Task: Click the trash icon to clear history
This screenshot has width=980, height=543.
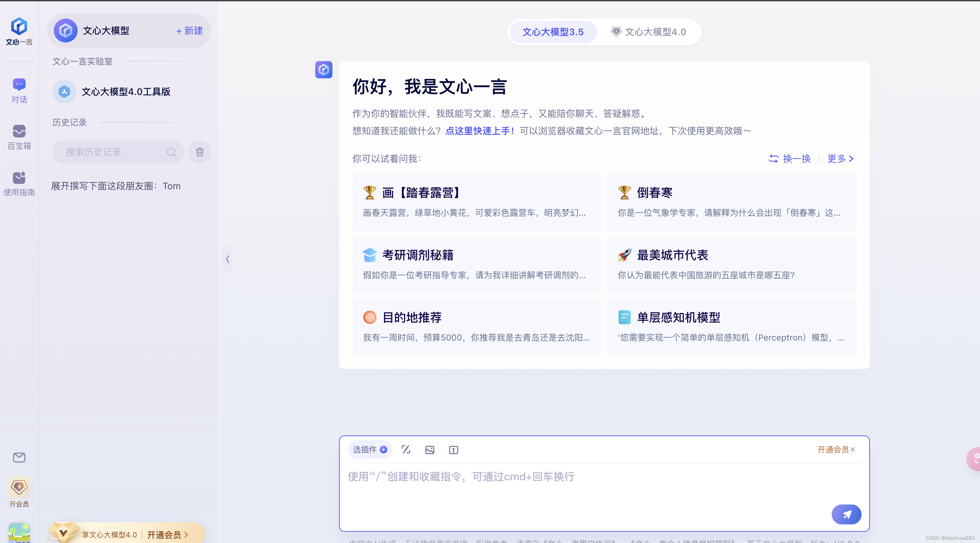Action: coord(199,152)
